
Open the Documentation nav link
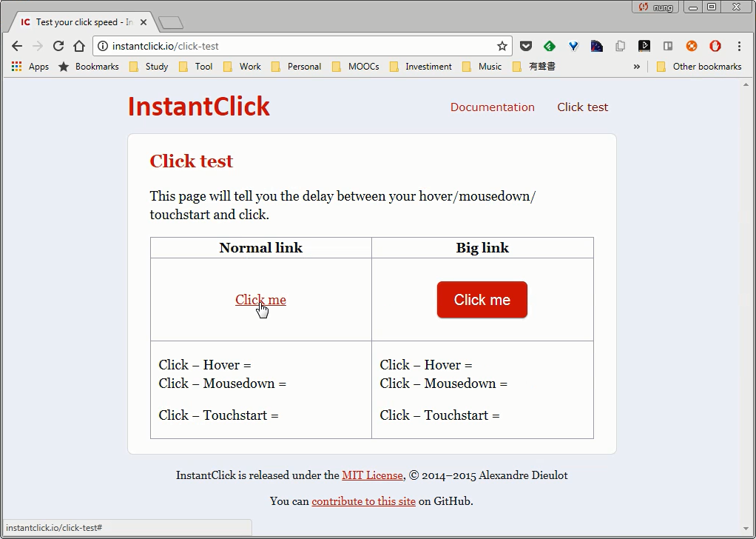pos(492,107)
